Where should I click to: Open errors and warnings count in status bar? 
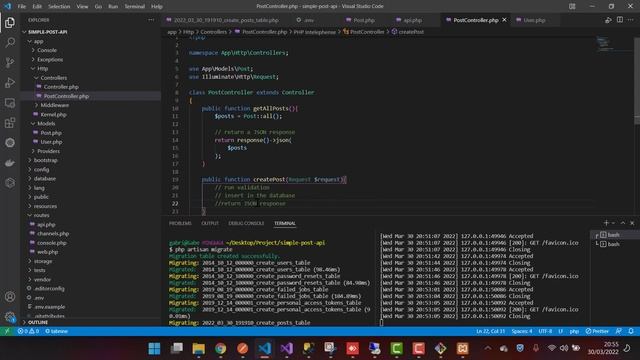[x=28, y=331]
